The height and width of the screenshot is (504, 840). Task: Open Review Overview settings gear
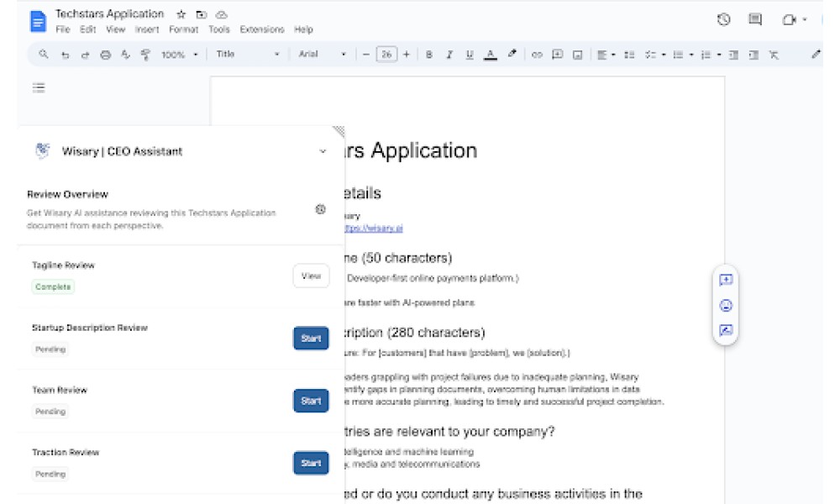pos(320,209)
